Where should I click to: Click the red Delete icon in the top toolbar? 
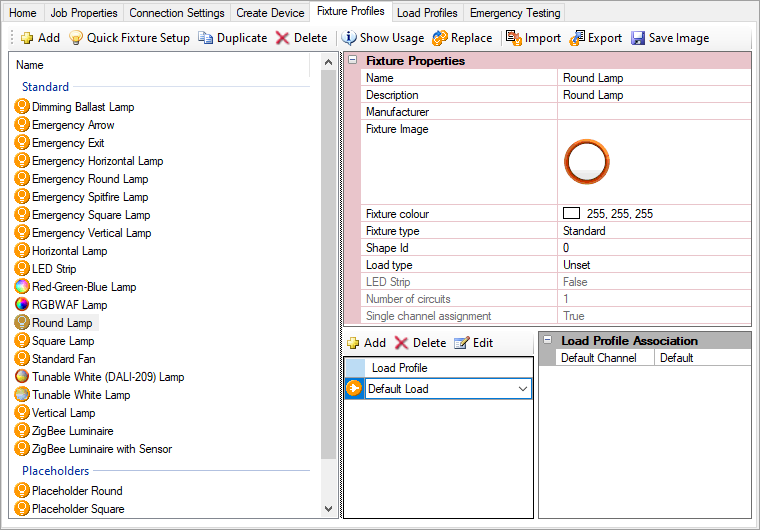(283, 38)
